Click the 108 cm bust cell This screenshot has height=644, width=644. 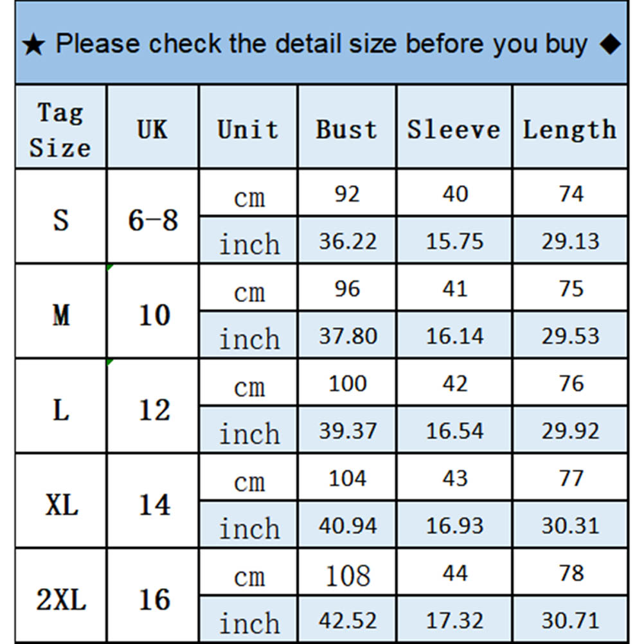tap(348, 574)
